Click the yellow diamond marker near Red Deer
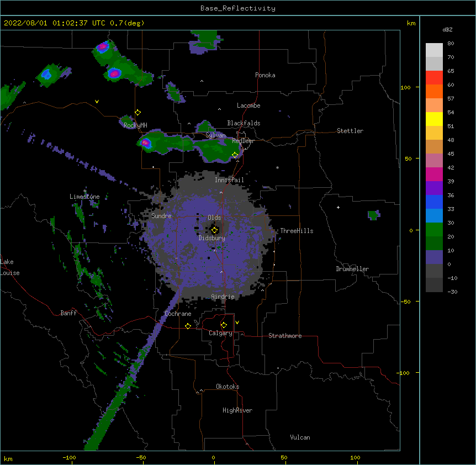 [x=235, y=155]
